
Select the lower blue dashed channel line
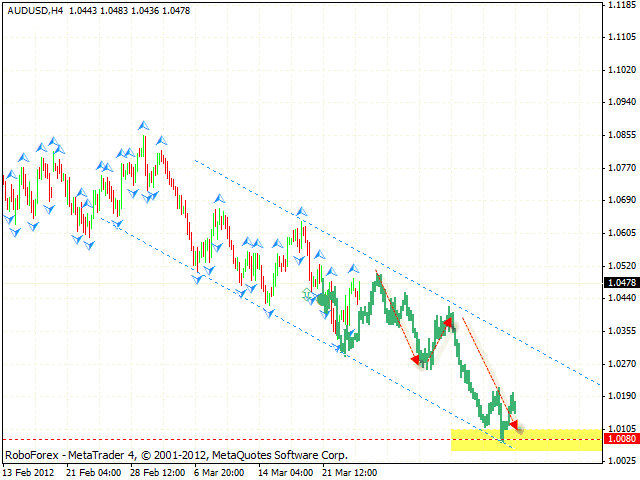[307, 333]
